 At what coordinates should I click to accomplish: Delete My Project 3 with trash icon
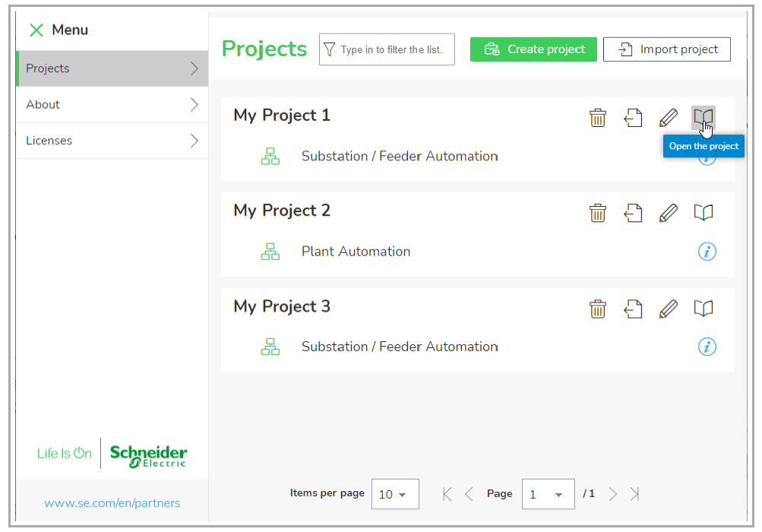click(598, 309)
